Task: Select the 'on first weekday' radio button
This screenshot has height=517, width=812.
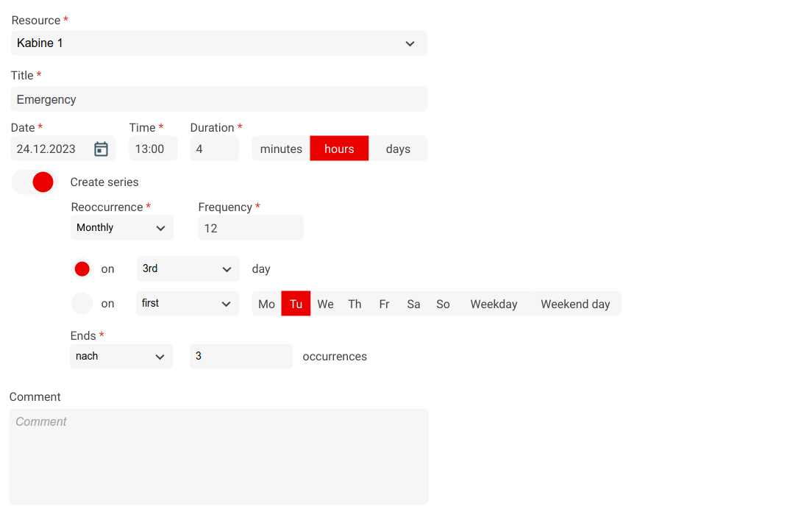Action: tap(82, 304)
